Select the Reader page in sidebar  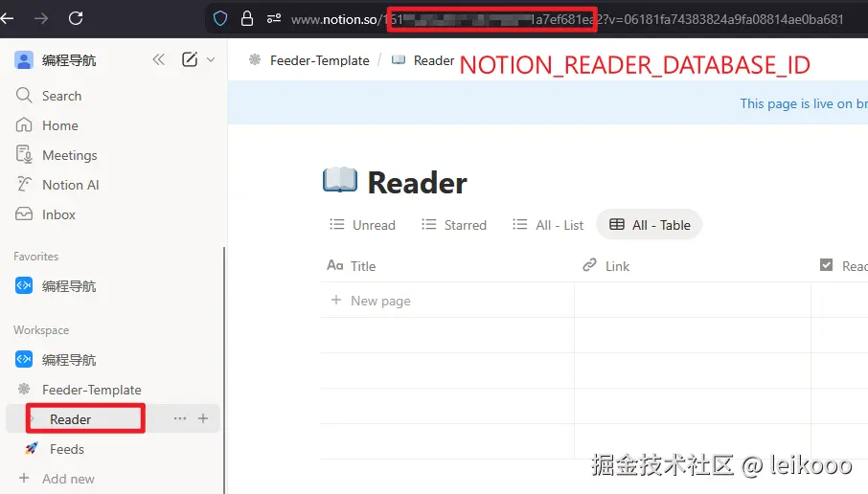point(70,419)
